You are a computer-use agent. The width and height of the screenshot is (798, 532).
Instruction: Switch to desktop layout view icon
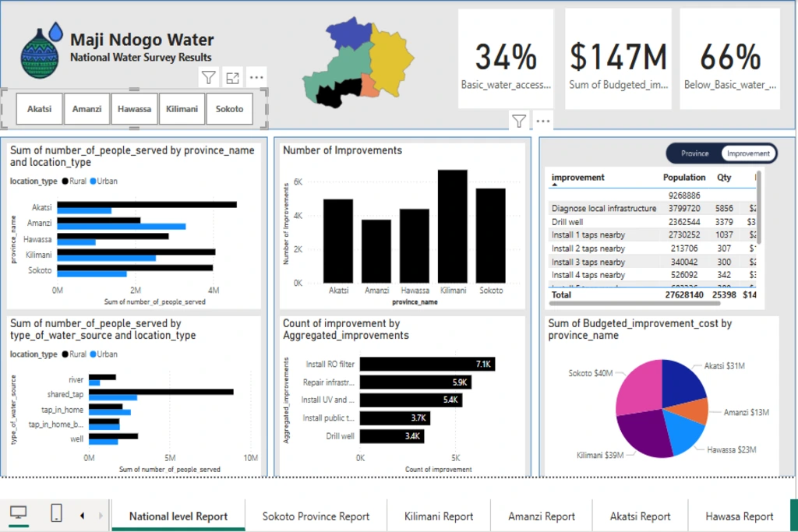click(19, 513)
